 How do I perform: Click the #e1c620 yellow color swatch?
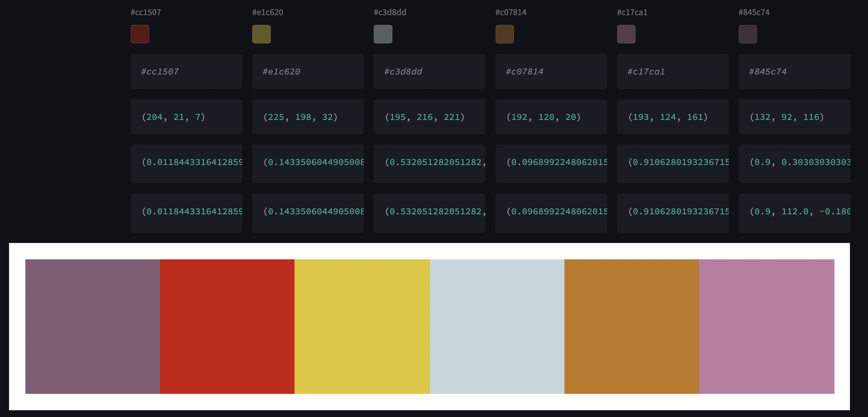[261, 34]
